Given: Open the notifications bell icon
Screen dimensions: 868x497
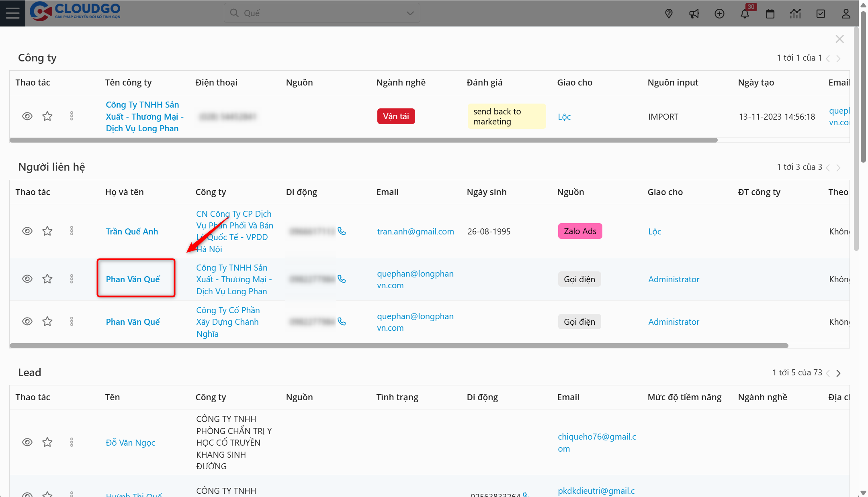Looking at the screenshot, I should [x=745, y=14].
